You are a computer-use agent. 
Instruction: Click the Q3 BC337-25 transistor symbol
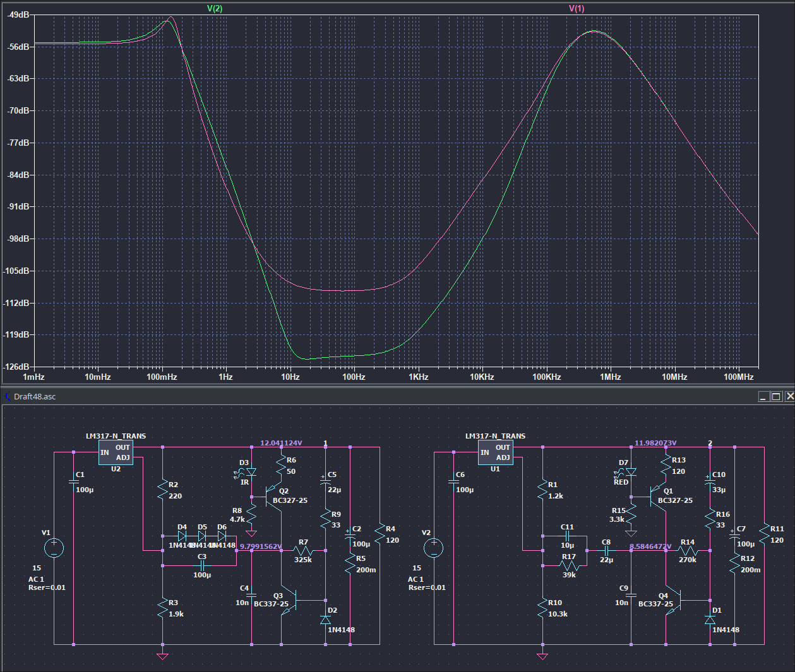click(x=290, y=599)
